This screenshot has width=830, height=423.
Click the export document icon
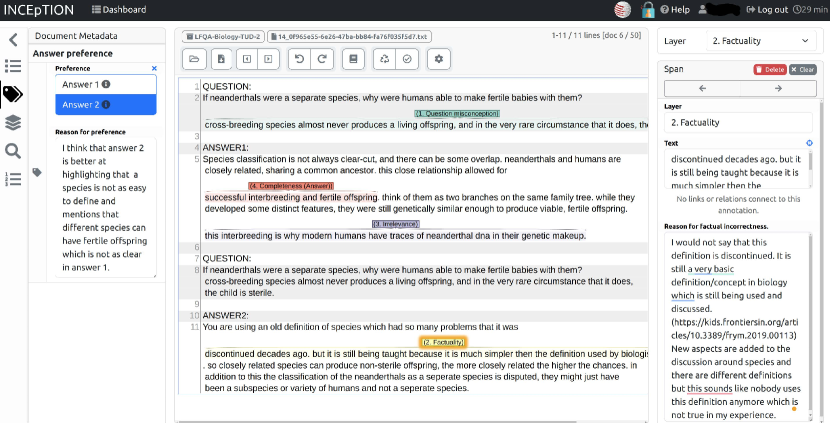pos(221,59)
